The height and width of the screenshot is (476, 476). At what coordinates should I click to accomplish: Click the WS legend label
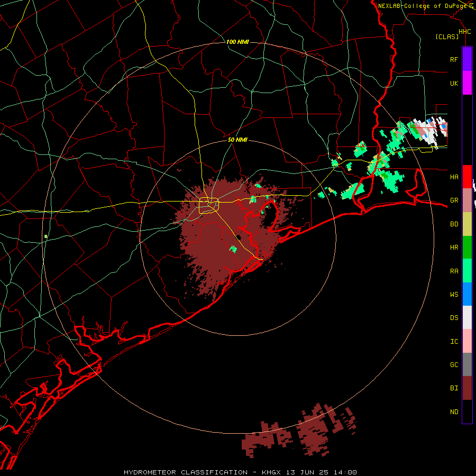click(454, 294)
